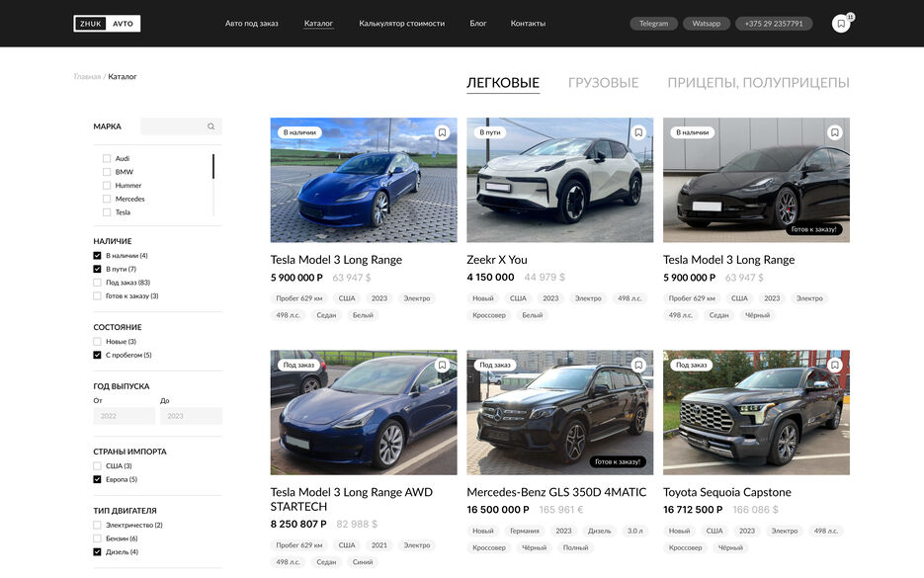Click the До year input field

pos(191,416)
